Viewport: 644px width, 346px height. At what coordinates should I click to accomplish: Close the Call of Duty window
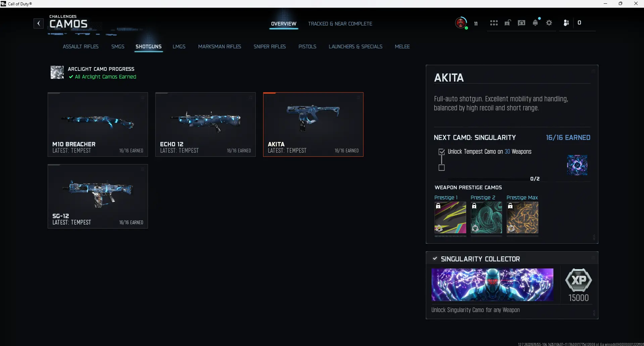[x=636, y=4]
